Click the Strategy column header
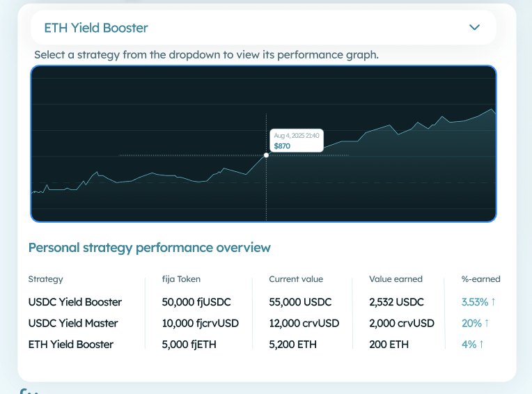 [45, 279]
